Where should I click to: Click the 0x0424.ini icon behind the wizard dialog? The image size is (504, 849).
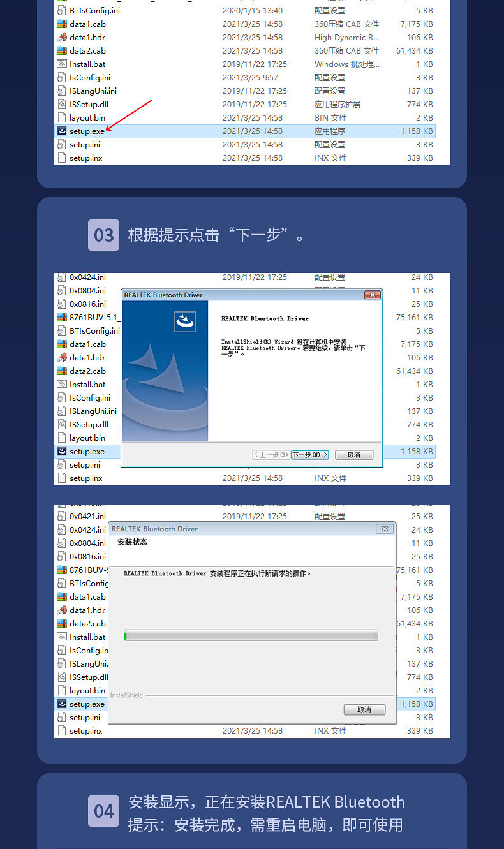tap(62, 277)
